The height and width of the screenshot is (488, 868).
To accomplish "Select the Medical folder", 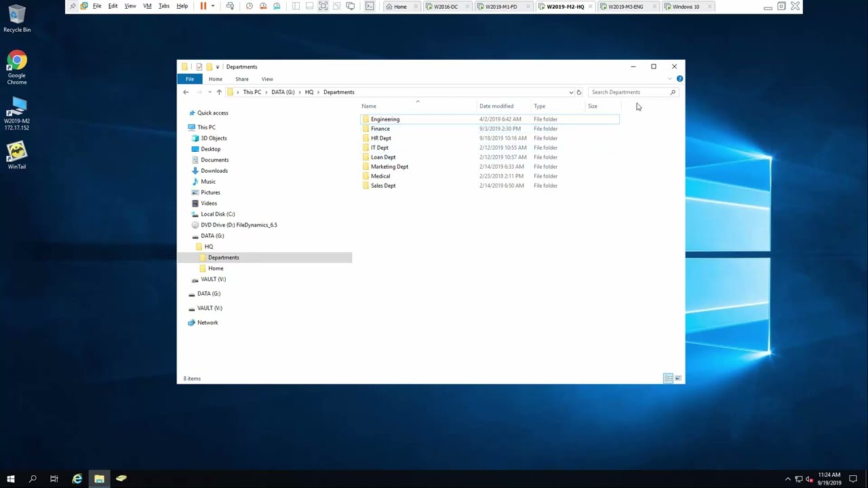I will point(380,176).
